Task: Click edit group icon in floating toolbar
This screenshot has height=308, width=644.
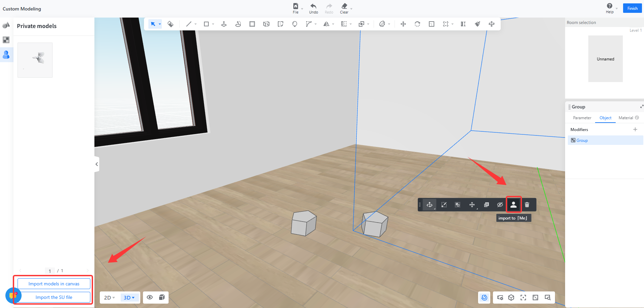Action: [444, 205]
